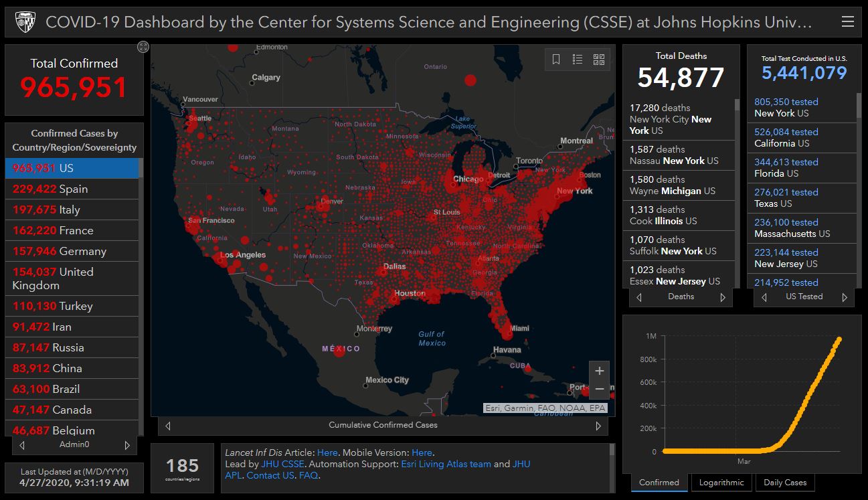Zoom out on the map
Screen dimensions: 868x500
coord(599,389)
